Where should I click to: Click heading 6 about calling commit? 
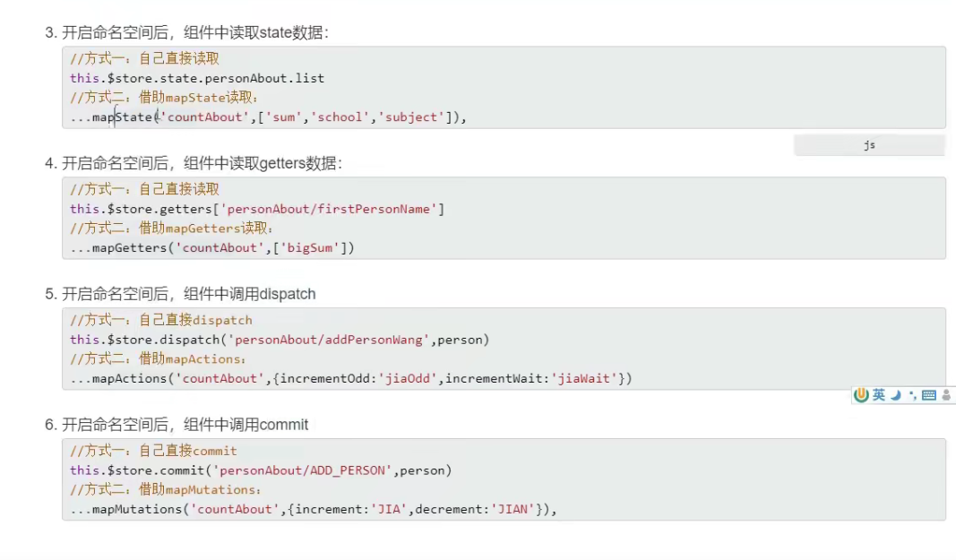tap(177, 425)
